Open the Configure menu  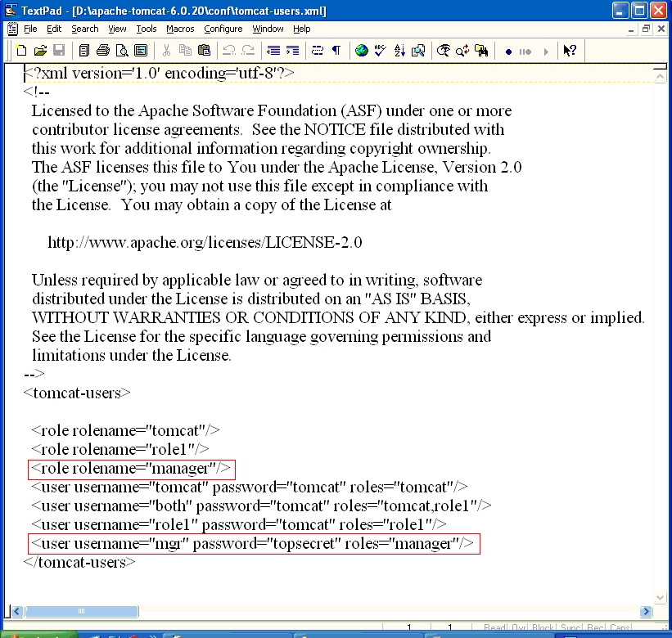click(x=223, y=29)
